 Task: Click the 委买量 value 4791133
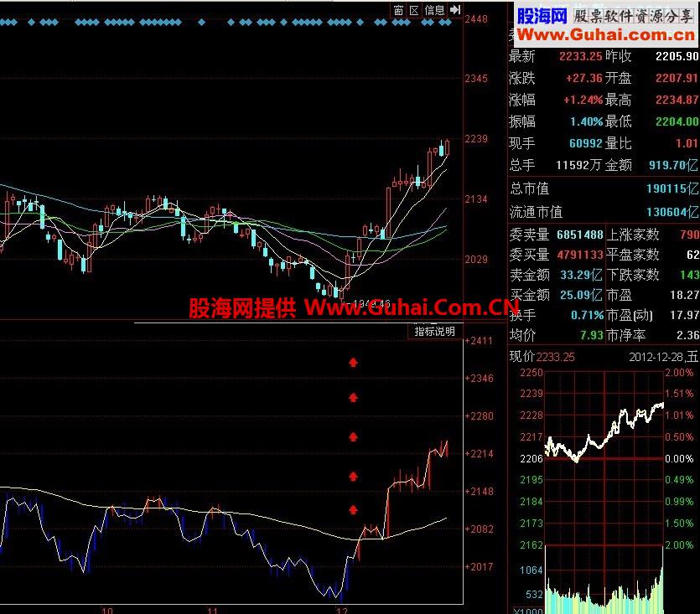[579, 255]
